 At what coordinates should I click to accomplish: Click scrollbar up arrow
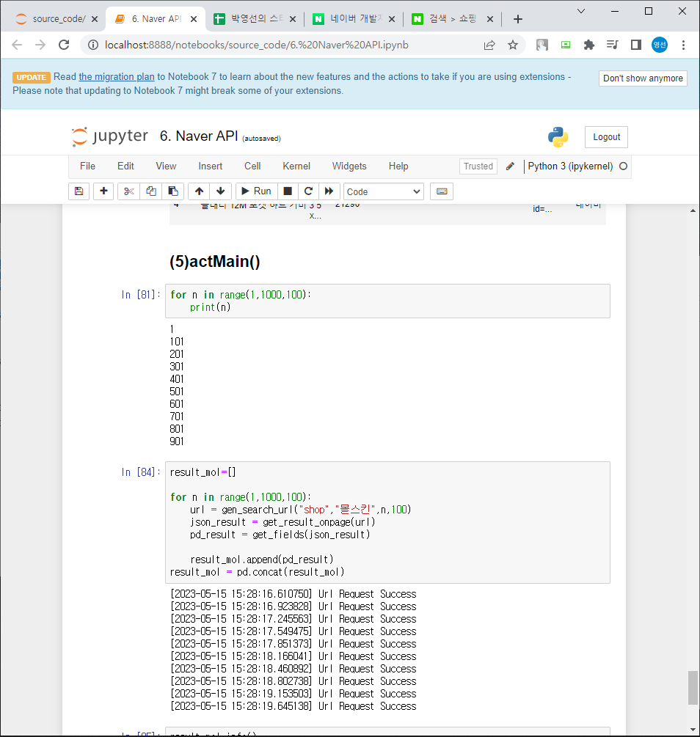(x=693, y=210)
